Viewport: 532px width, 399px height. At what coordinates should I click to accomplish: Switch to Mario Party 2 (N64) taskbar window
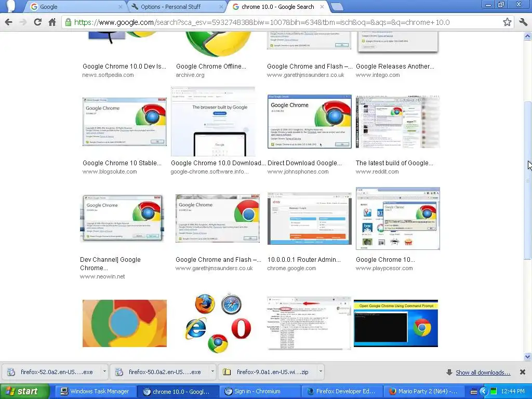click(424, 392)
